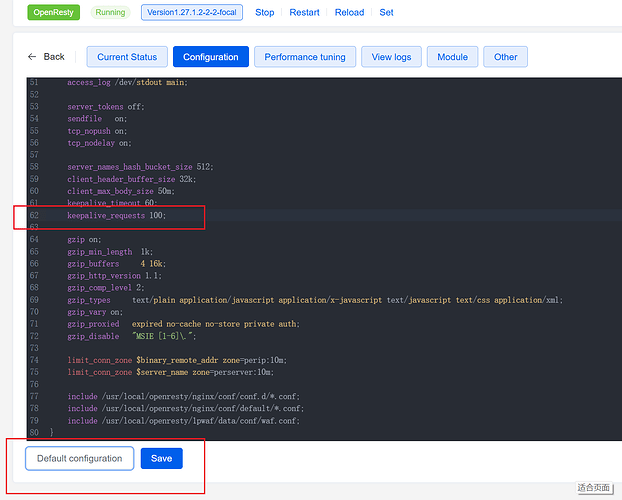Click the OpenResty green badge
622x500 pixels.
[x=54, y=12]
